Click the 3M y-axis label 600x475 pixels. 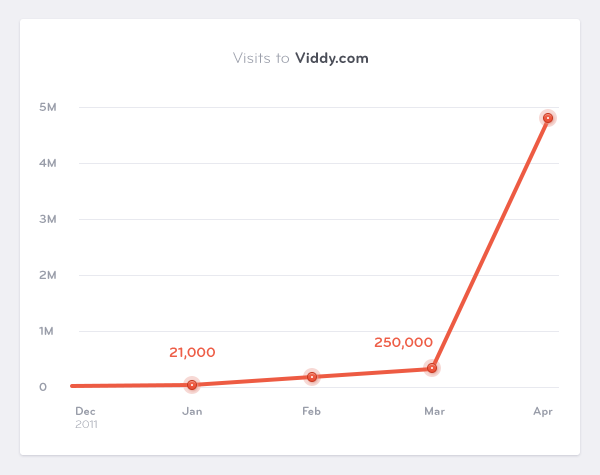tap(47, 219)
